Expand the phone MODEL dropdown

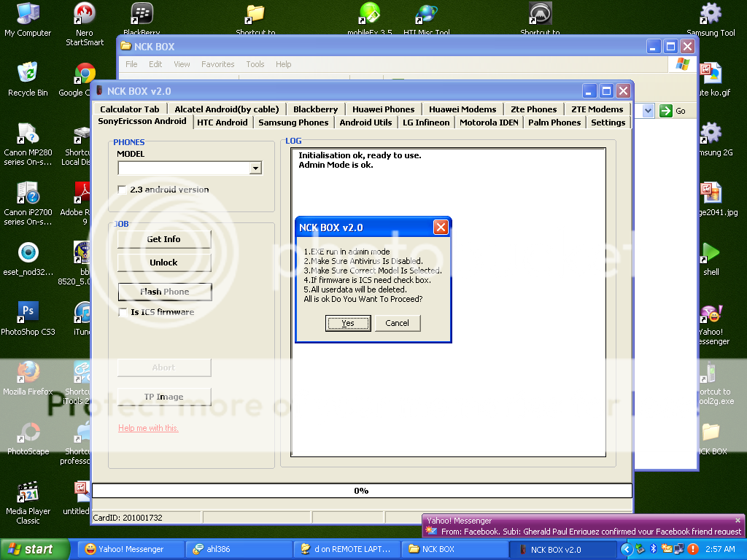click(x=255, y=168)
